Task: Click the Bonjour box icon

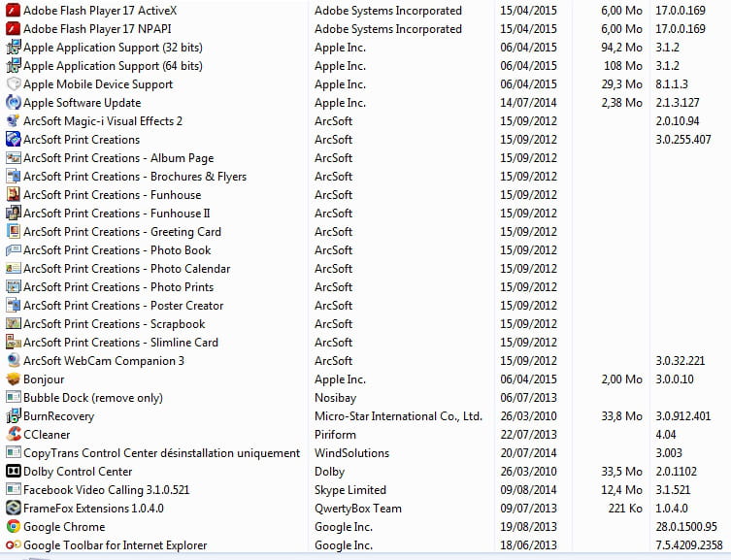Action: coord(13,379)
